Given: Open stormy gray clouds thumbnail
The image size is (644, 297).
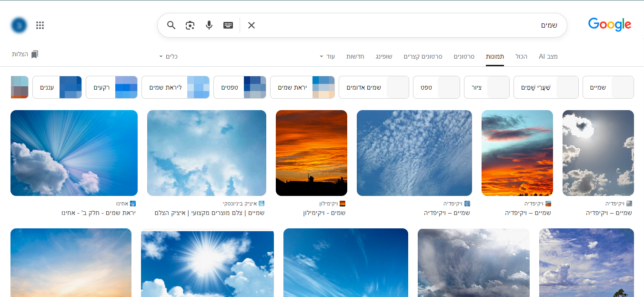Looking at the screenshot, I should click(x=473, y=263).
